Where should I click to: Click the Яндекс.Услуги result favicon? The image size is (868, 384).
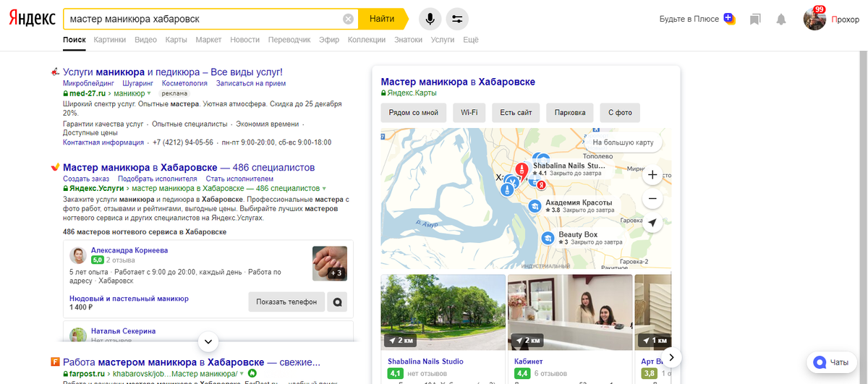[55, 167]
